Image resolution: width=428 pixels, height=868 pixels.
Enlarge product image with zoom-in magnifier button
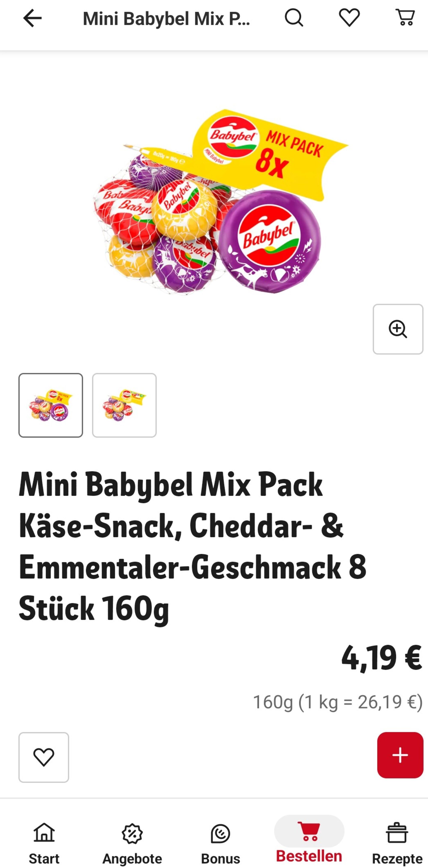tap(398, 329)
